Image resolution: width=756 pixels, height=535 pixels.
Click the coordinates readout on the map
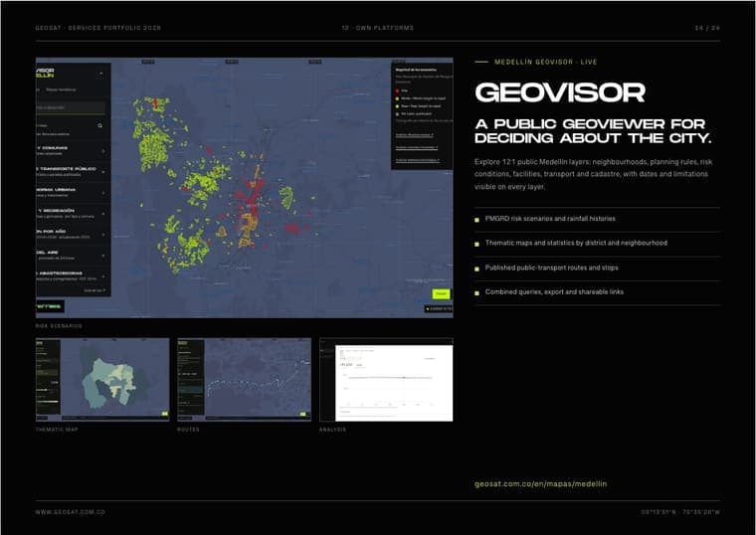[439, 308]
